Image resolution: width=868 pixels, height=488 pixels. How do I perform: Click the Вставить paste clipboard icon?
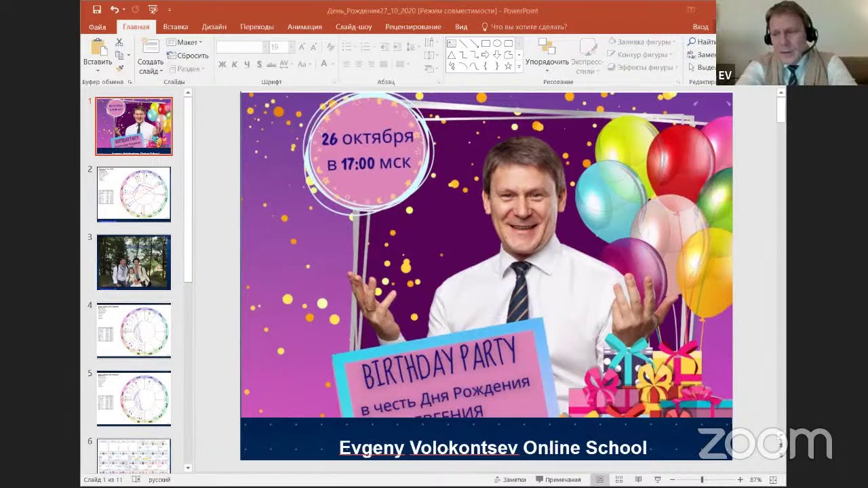point(98,47)
